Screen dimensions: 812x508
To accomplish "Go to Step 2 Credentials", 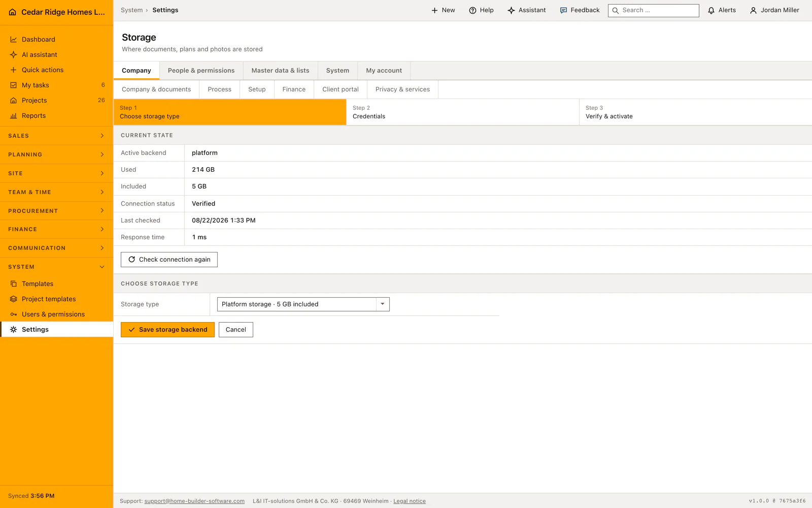I will coord(463,112).
